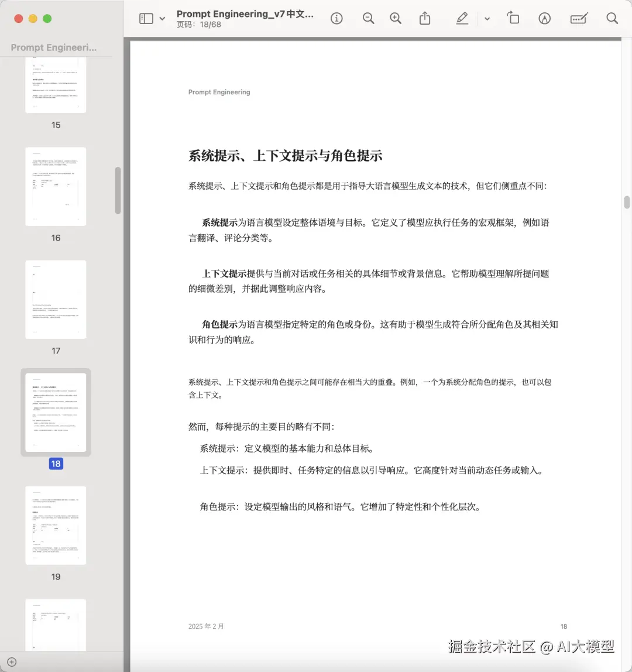Viewport: 632px width, 672px height.
Task: Rotate the page with the rotate button
Action: (513, 18)
